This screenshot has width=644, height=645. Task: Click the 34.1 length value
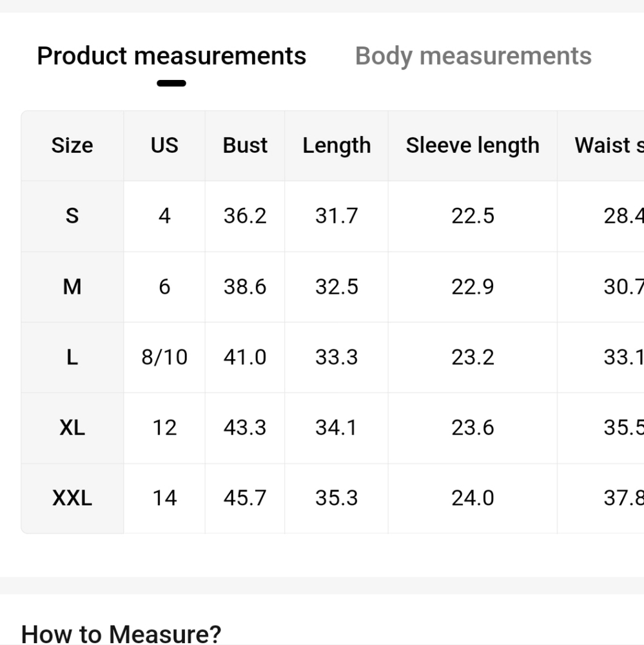(x=337, y=428)
